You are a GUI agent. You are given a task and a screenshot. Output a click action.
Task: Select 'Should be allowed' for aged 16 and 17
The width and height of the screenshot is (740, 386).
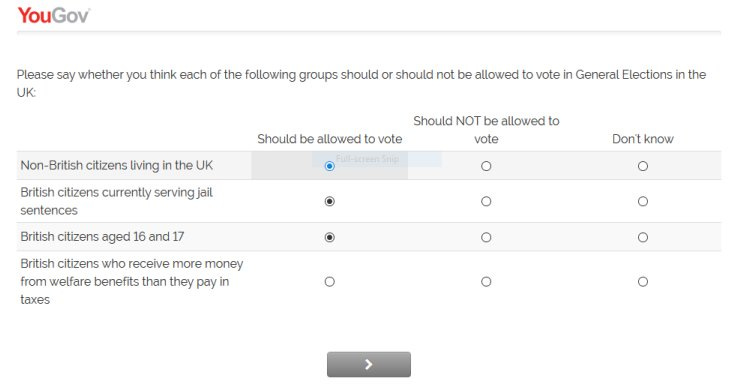tap(329, 237)
